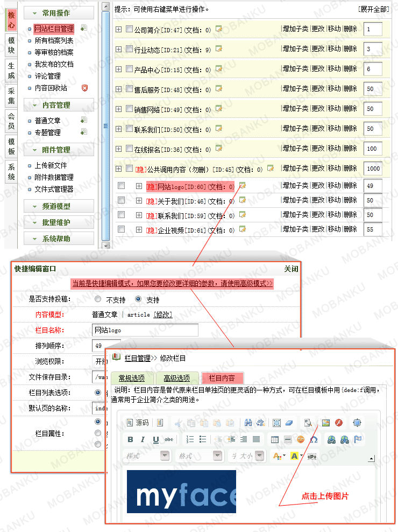Switch to 常规选项 tab
Viewport: 398px width, 532px height.
(132, 378)
